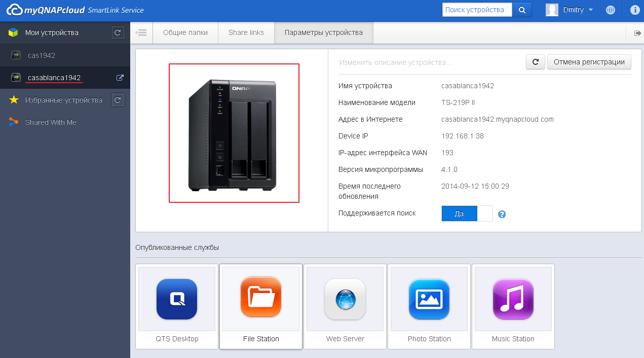Click the casablanca1942 device icon

pyautogui.click(x=16, y=78)
